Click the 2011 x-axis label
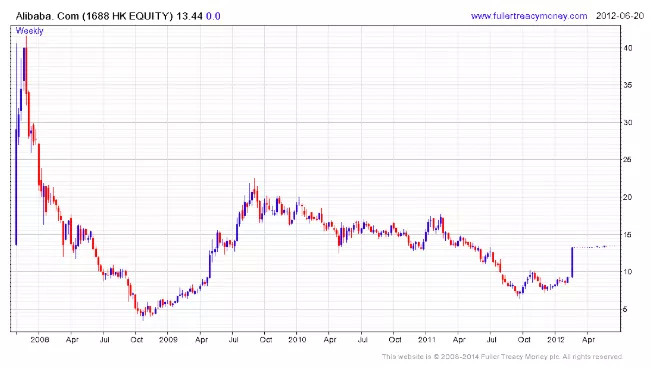Image resolution: width=651 pixels, height=368 pixels. pos(426,339)
